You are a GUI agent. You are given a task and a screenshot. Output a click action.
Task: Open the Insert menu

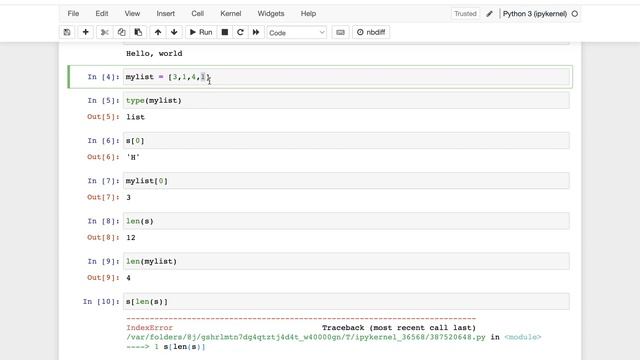click(166, 13)
